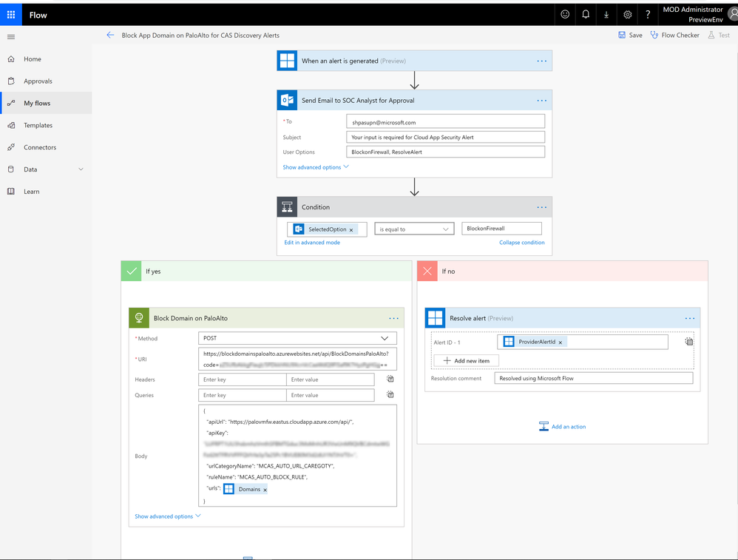This screenshot has width=738, height=560.
Task: Open the alert trigger ellipsis menu
Action: (x=542, y=61)
